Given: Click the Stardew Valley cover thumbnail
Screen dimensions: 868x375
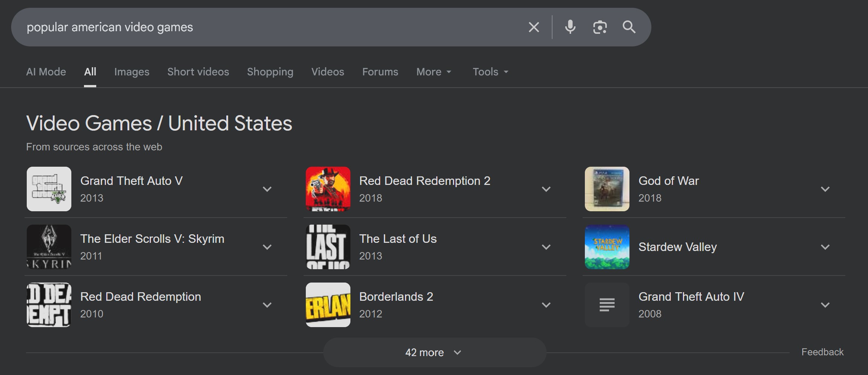Looking at the screenshot, I should [607, 247].
